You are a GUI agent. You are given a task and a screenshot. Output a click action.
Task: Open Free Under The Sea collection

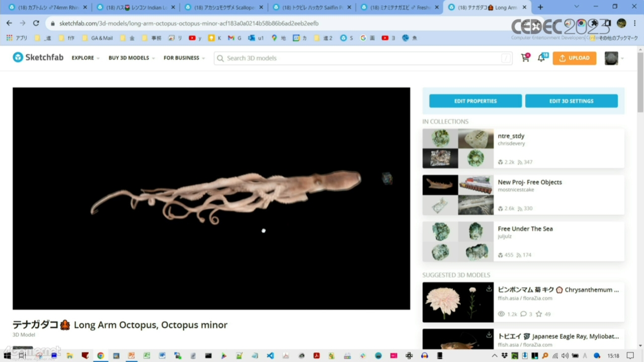tap(523, 241)
